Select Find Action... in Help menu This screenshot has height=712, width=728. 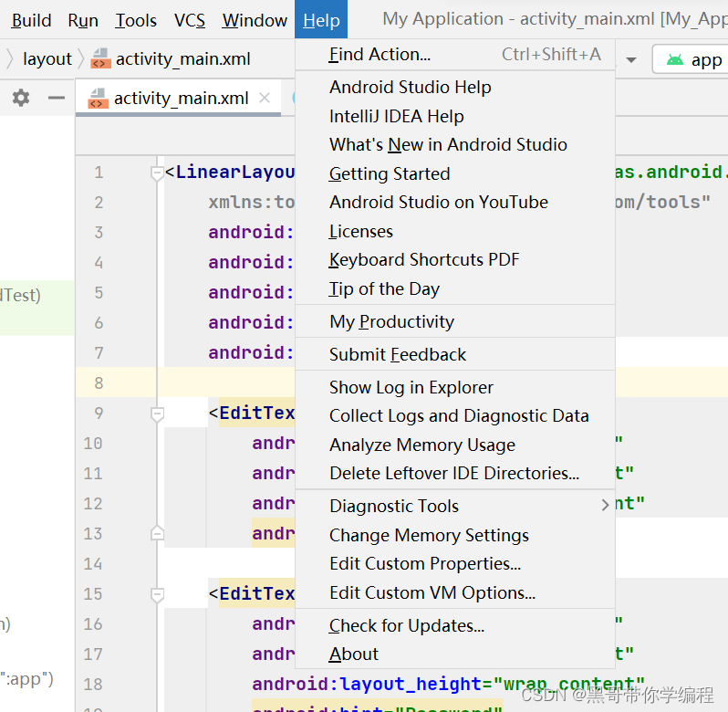click(455, 55)
